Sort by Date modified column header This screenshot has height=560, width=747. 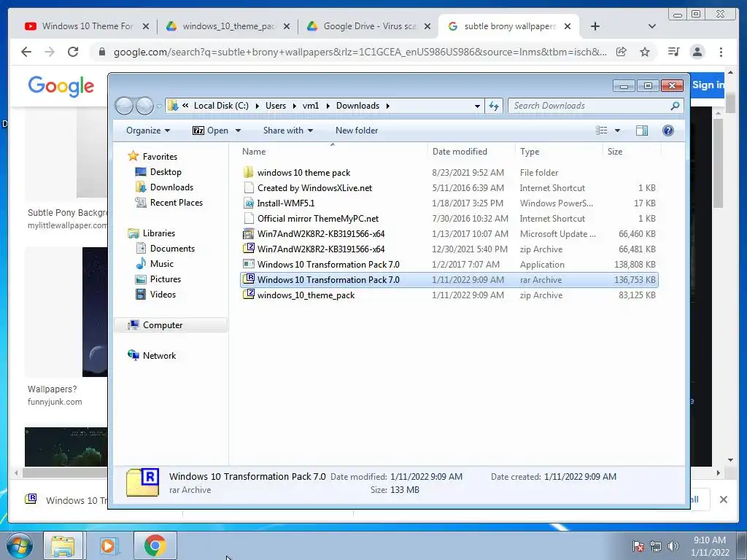pyautogui.click(x=460, y=152)
